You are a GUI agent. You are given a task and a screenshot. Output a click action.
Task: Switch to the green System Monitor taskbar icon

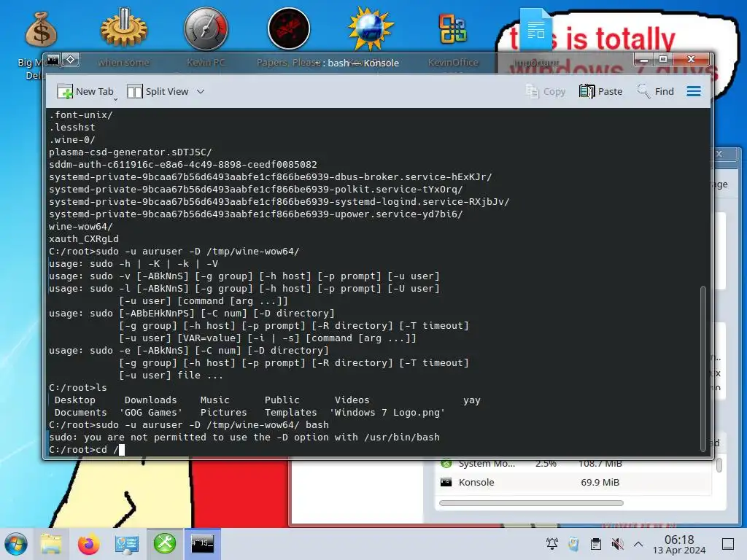pyautogui.click(x=165, y=544)
